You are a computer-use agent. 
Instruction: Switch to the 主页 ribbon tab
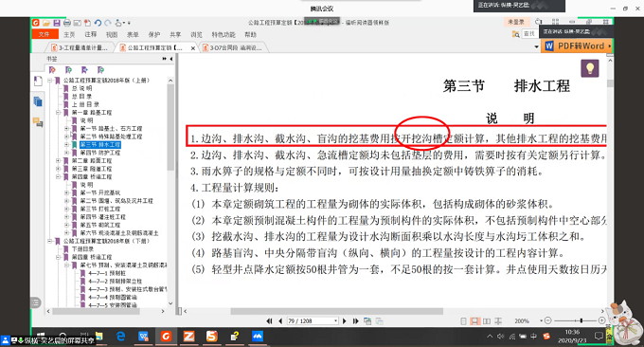tap(69, 34)
